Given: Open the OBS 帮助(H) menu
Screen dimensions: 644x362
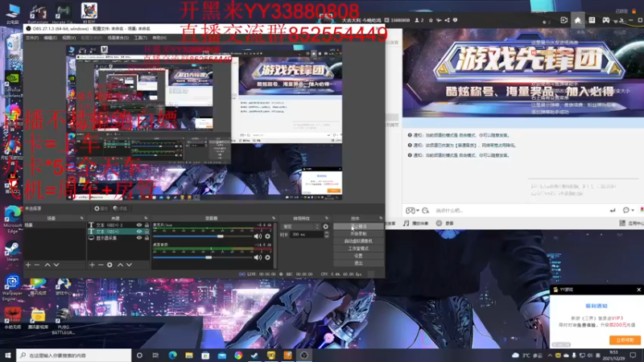Looking at the screenshot, I should tap(159, 38).
